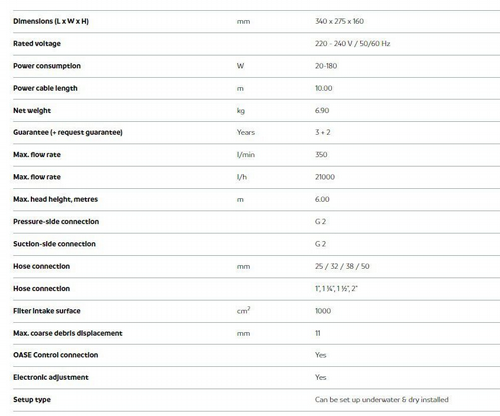Click the Pressure-side connection label
This screenshot has width=500, height=416.
(56, 222)
